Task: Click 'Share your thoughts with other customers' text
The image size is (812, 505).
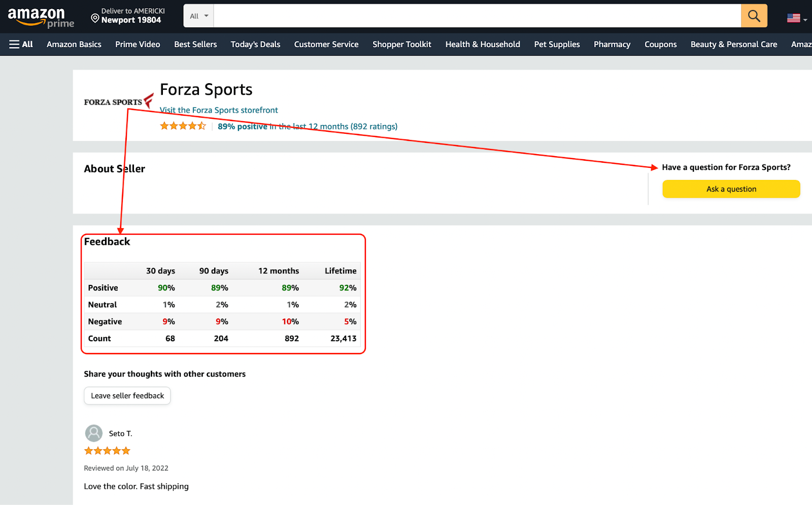Action: (x=164, y=374)
